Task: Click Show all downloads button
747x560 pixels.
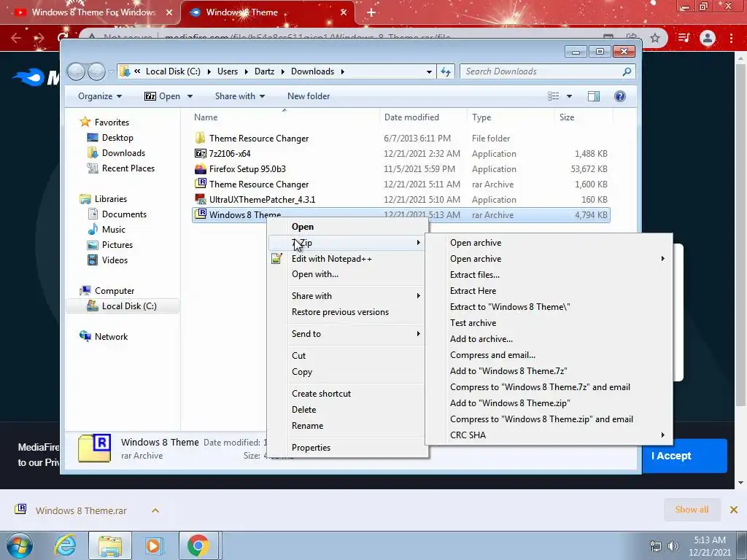Action: coord(692,510)
